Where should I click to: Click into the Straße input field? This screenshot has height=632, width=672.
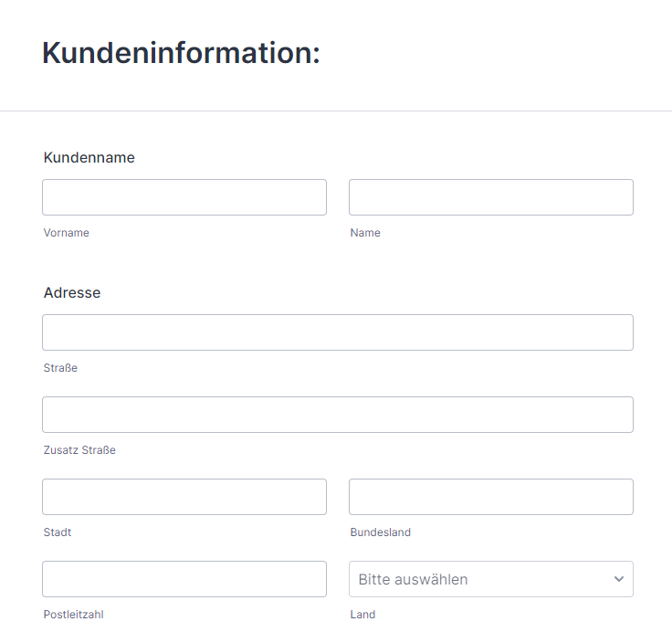click(338, 332)
